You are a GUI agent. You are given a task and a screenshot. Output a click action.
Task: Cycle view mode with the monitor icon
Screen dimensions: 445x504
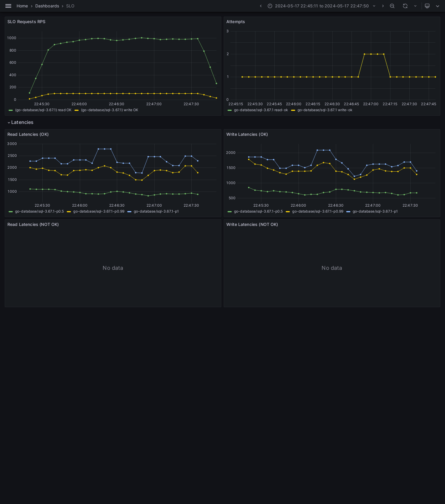pyautogui.click(x=427, y=6)
